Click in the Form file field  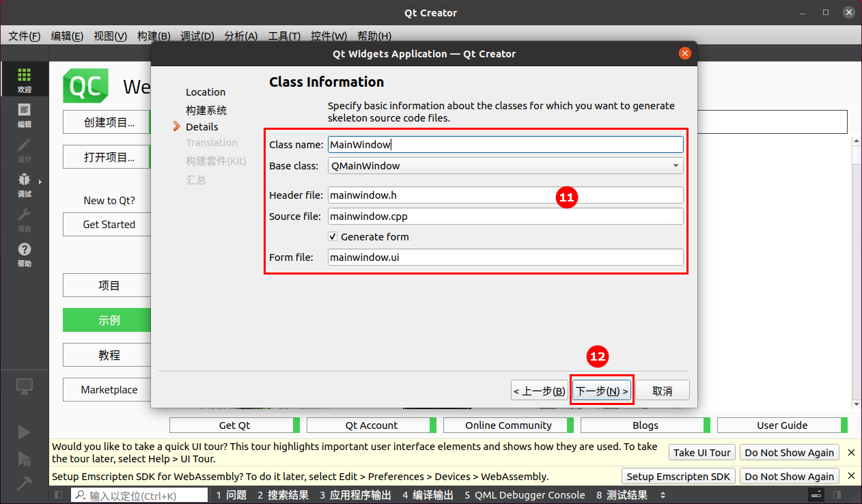pyautogui.click(x=505, y=257)
